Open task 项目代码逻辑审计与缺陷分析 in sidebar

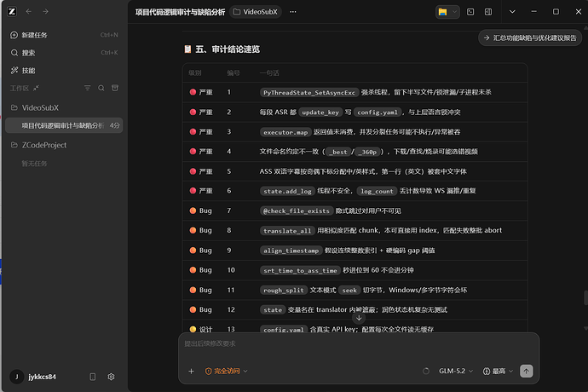tap(64, 125)
